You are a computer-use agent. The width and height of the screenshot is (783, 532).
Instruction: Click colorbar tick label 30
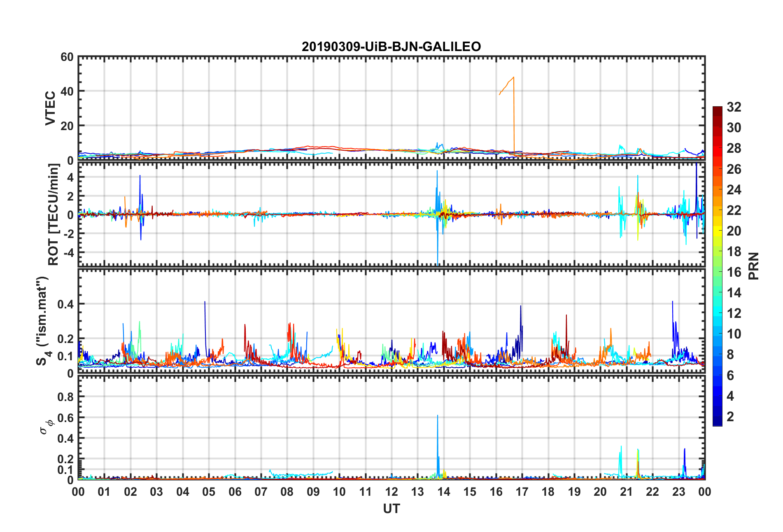tap(734, 128)
